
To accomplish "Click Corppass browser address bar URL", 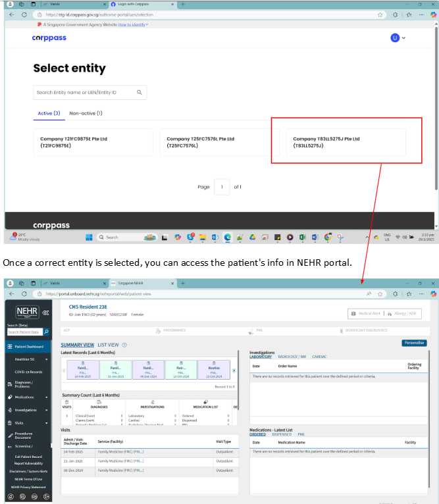I will 99,14.
